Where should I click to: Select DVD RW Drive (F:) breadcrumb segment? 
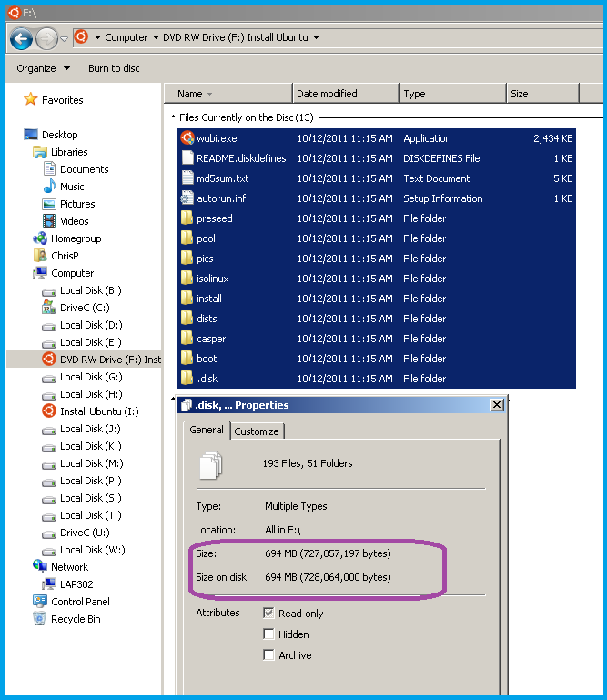tap(235, 37)
